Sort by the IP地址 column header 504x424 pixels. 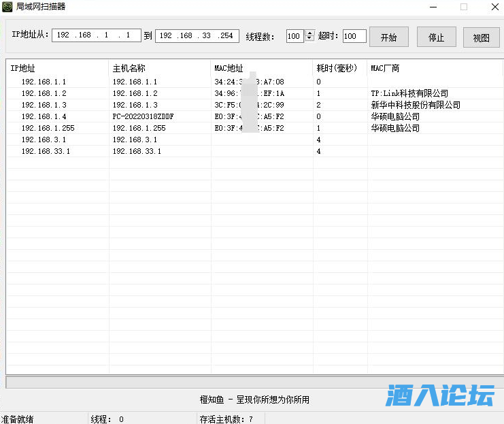coord(57,68)
